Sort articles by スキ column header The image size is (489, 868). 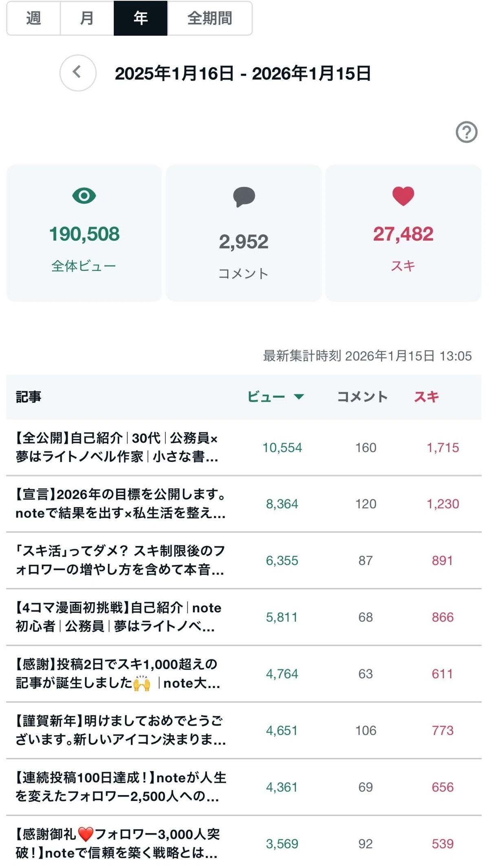coord(426,397)
